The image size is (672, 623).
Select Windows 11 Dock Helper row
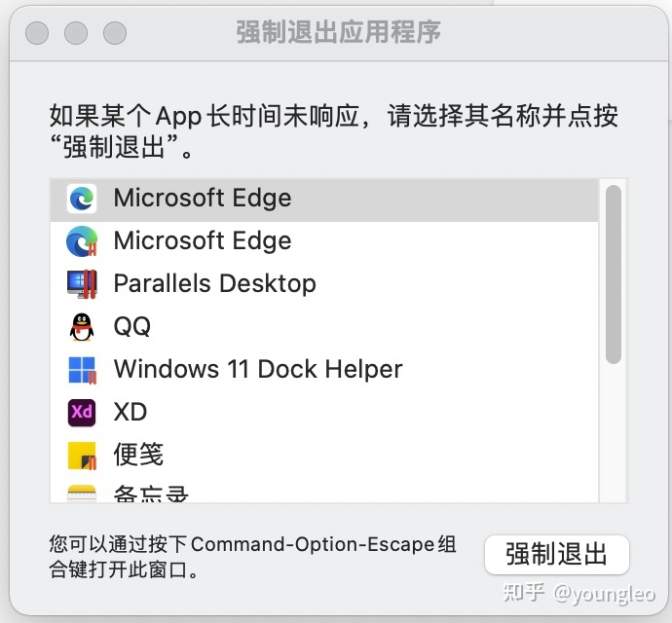click(324, 370)
